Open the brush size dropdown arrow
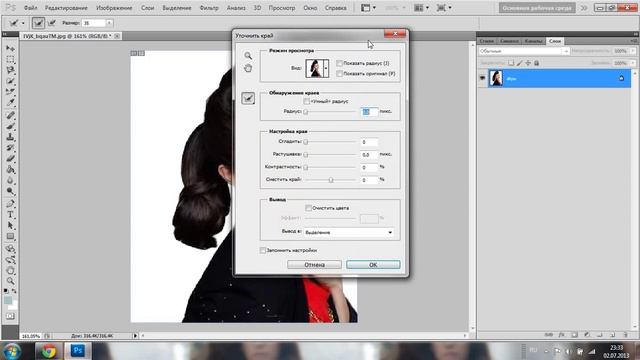The height and width of the screenshot is (360, 640). click(x=109, y=23)
